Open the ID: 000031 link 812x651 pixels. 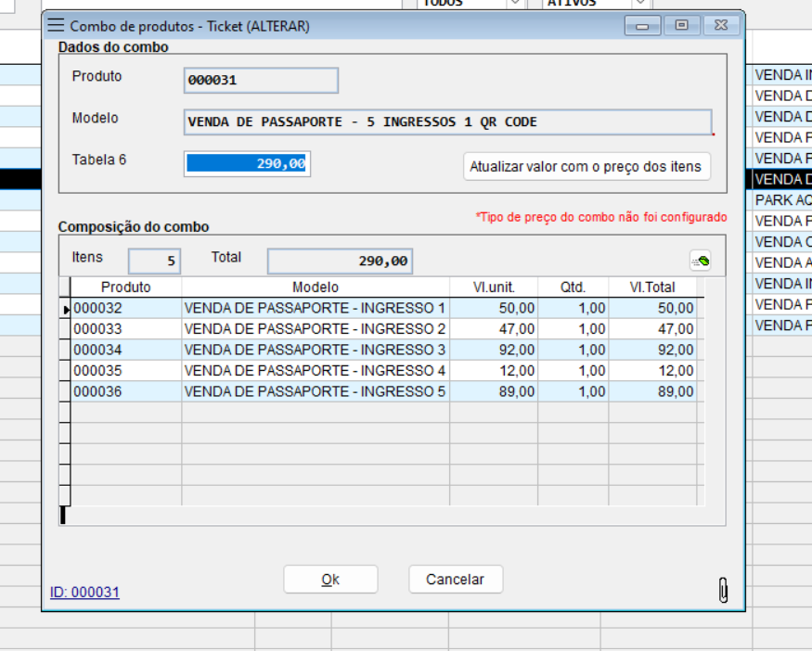point(84,592)
